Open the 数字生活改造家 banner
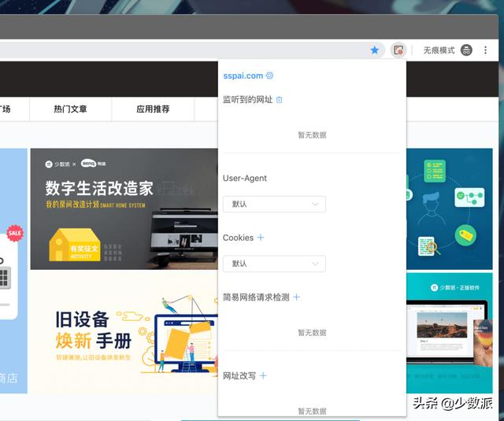504x421 pixels. pos(124,209)
